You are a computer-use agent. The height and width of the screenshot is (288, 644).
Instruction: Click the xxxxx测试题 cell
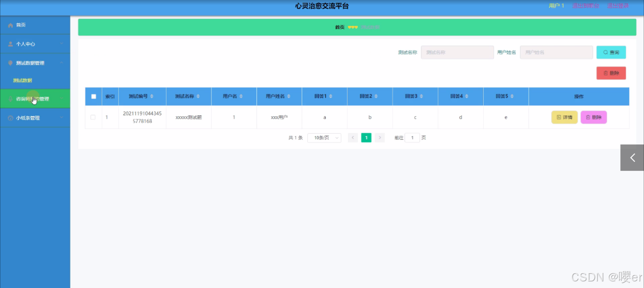pos(189,117)
